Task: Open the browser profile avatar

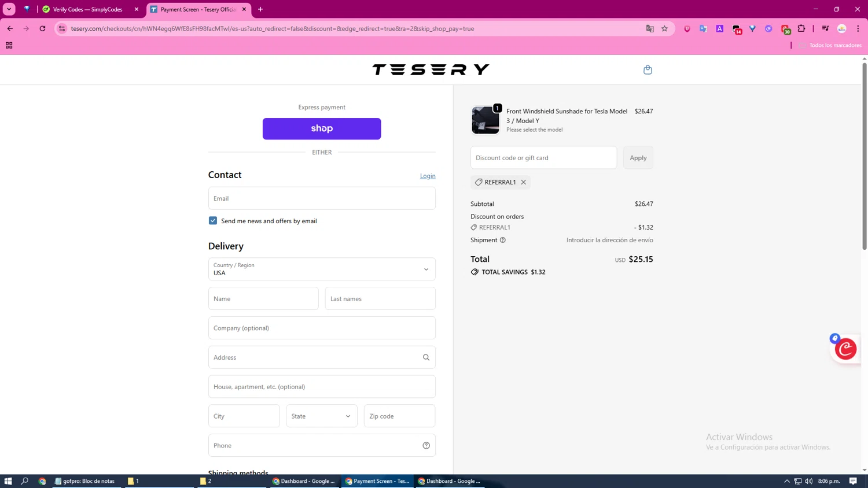Action: 842,28
